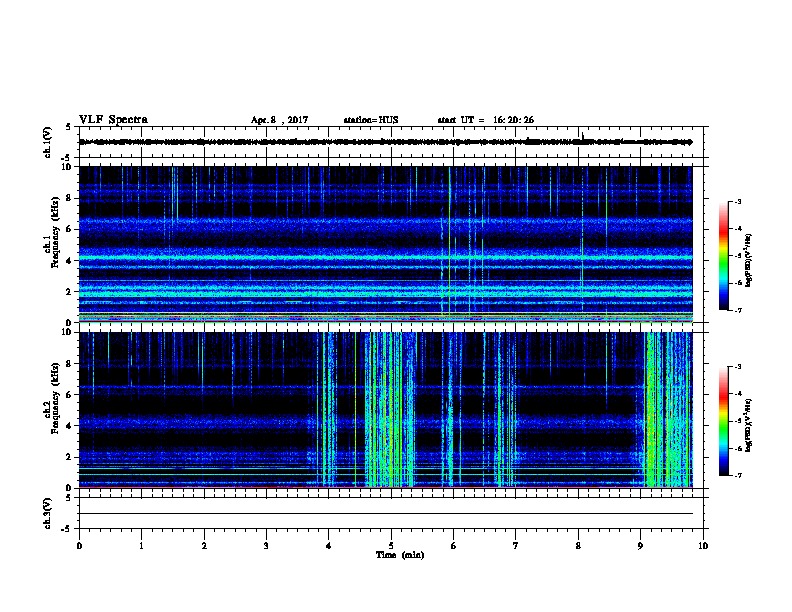Click time axis tick label "4"

[328, 545]
